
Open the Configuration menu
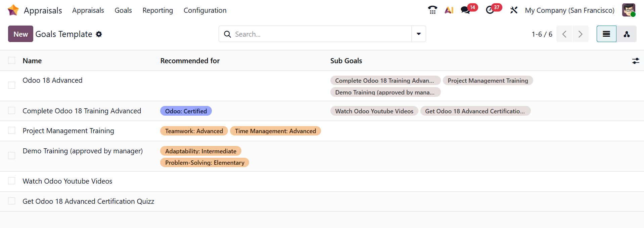205,10
